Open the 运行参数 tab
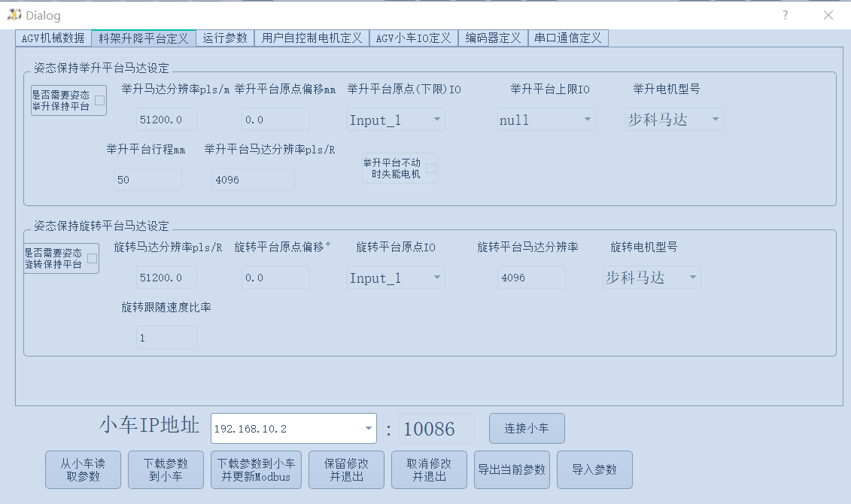This screenshot has width=851, height=504. pyautogui.click(x=225, y=38)
